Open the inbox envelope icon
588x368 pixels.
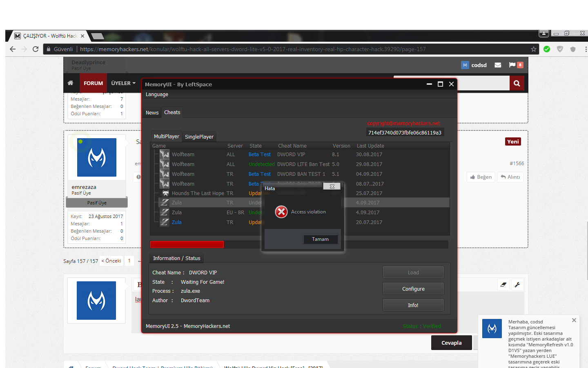498,65
